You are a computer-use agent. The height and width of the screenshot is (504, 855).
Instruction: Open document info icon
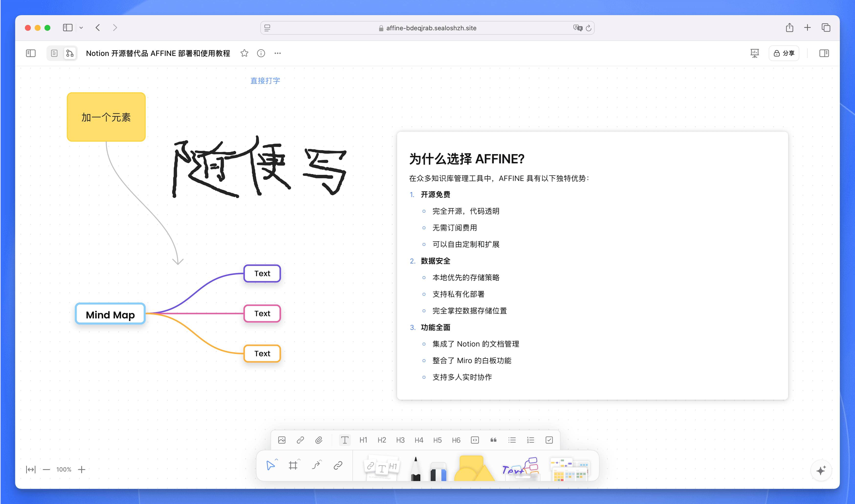(261, 53)
